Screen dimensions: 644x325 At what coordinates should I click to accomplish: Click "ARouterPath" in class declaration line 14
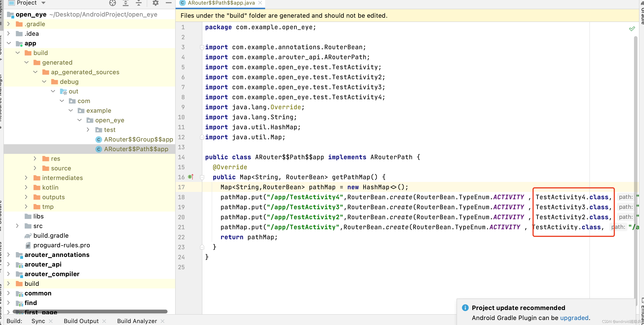pos(391,157)
